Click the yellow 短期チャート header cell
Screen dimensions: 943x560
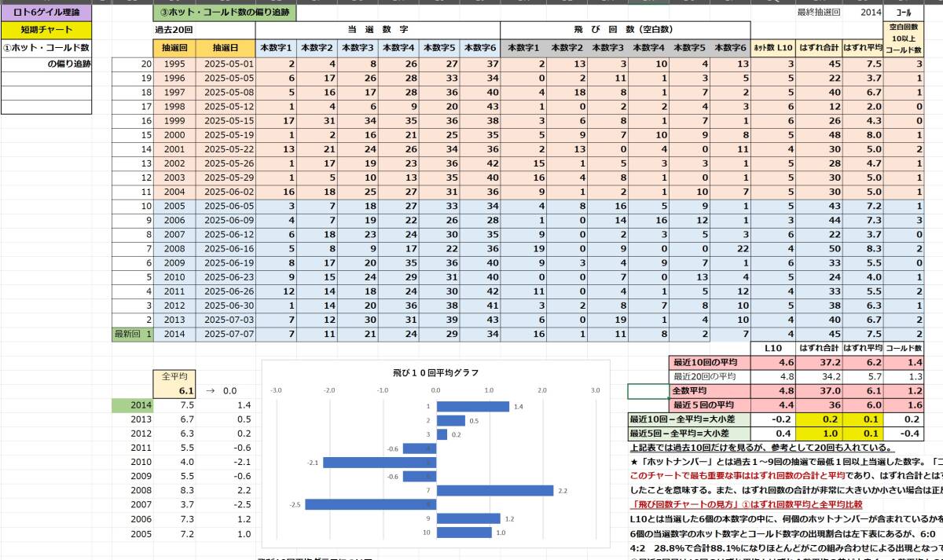45,28
